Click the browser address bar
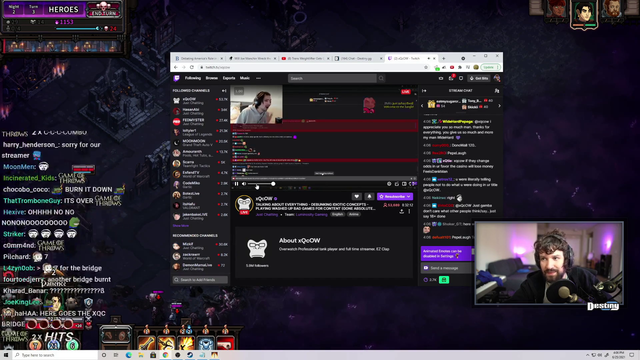Viewport: 640px width, 360px height. click(312, 67)
